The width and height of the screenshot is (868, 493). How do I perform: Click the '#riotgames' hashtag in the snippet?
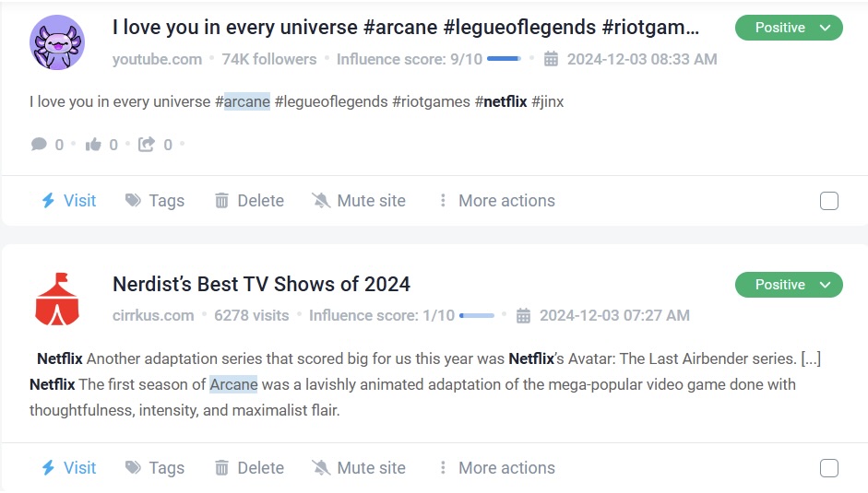(x=431, y=101)
